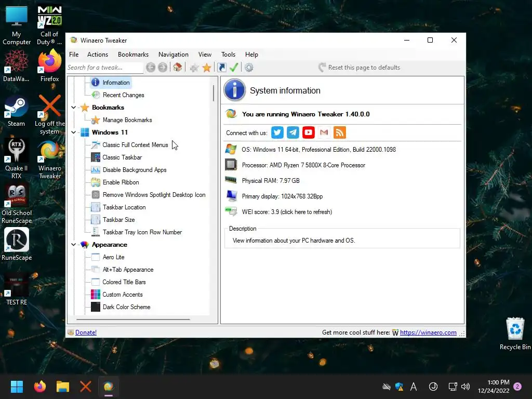Click the Gmail contact icon

coord(324,132)
